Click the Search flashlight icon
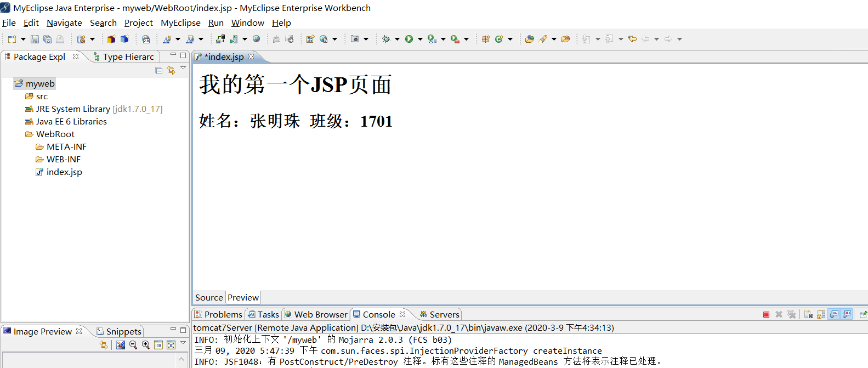The width and height of the screenshot is (868, 368). [543, 39]
